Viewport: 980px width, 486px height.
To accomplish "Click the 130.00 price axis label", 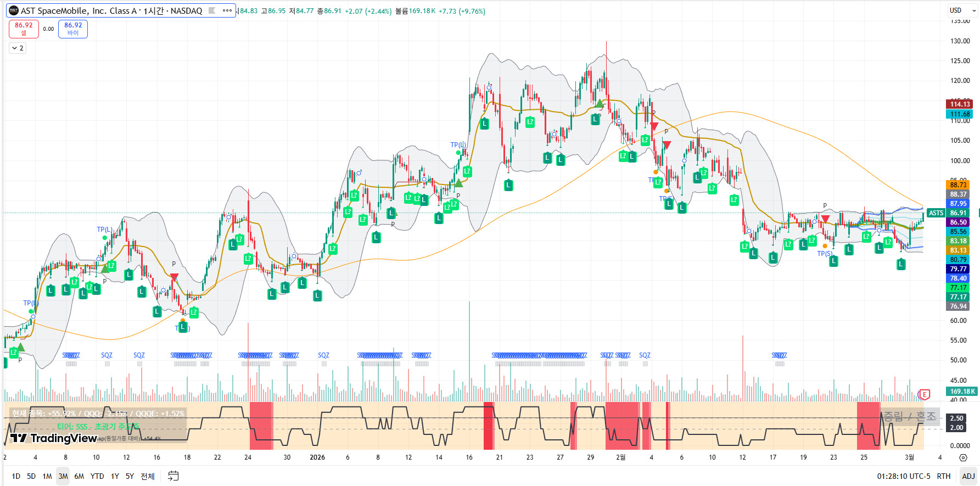I will 960,41.
